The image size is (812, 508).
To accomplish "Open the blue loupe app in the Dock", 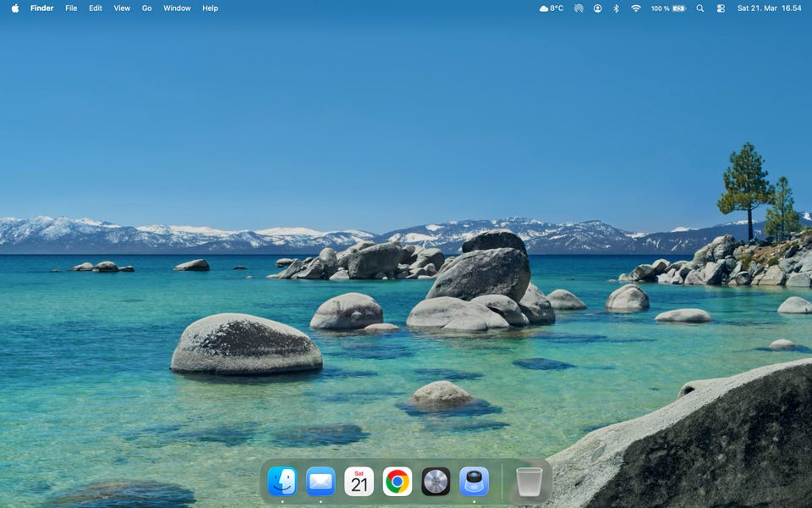I will click(475, 482).
